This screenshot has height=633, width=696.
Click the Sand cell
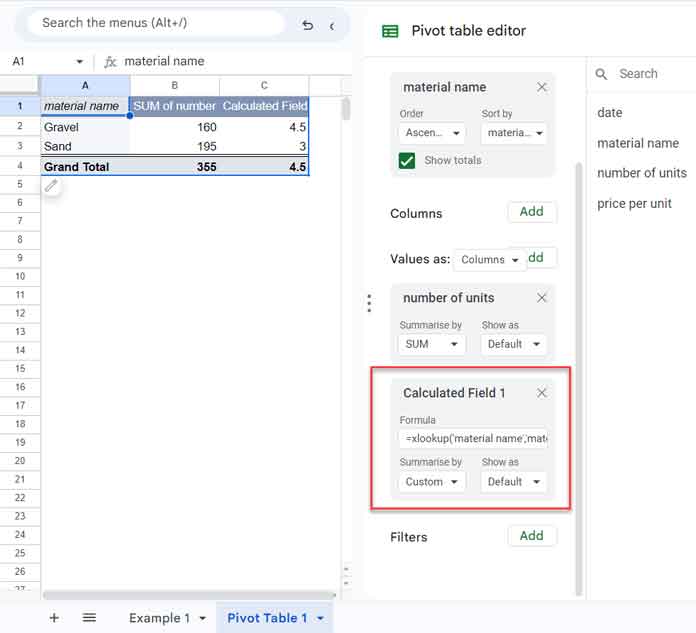pyautogui.click(x=85, y=146)
